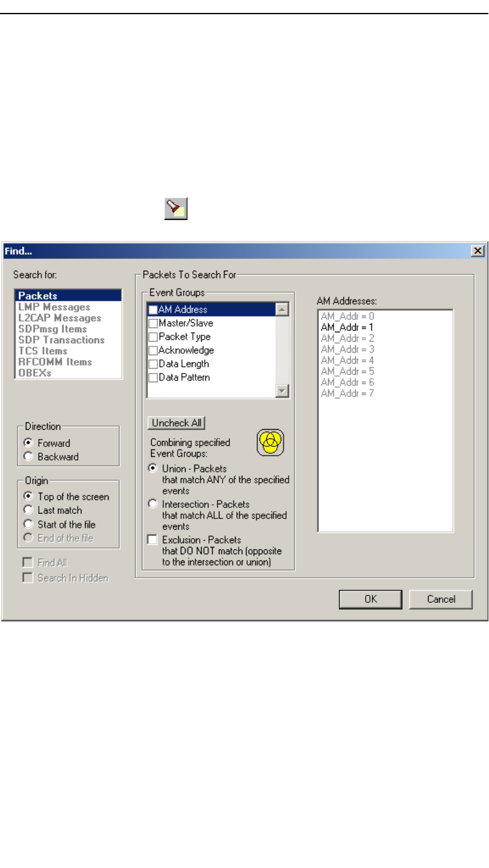Choose Forward search direction
This screenshot has width=489, height=868.
pos(27,443)
